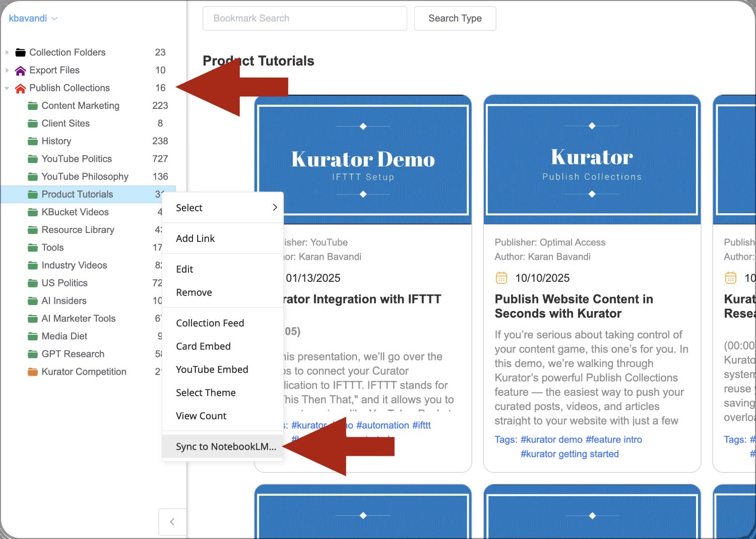Click the #kurator demo tag link
This screenshot has width=756, height=539.
[x=551, y=440]
